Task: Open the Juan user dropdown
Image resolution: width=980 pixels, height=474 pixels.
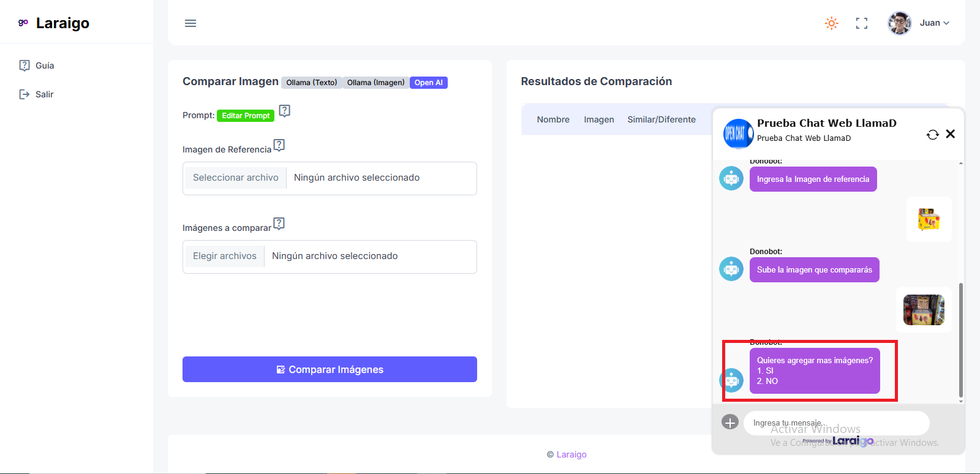Action: tap(919, 23)
